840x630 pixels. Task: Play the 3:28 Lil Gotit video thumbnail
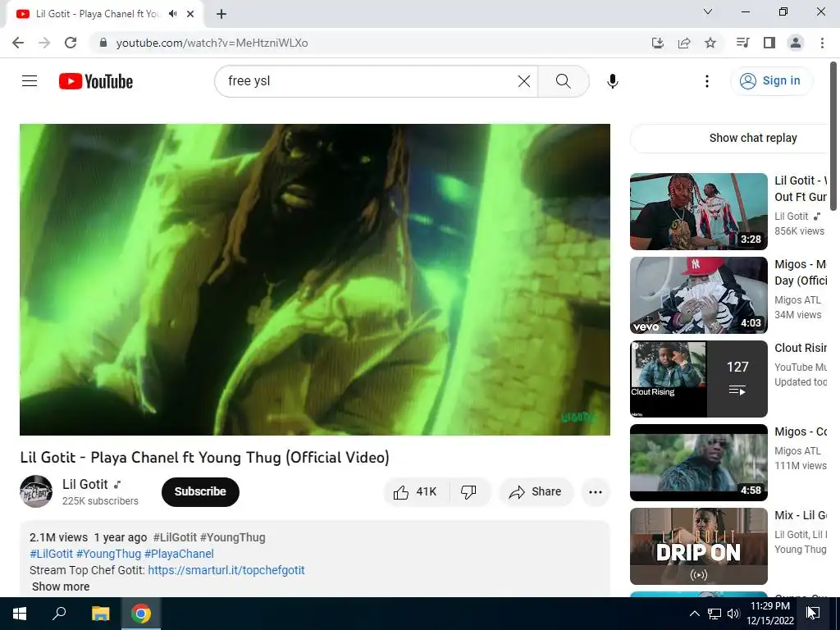[x=699, y=212]
